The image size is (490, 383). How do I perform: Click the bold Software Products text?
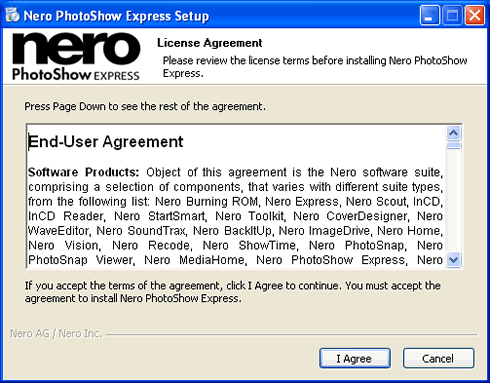83,172
